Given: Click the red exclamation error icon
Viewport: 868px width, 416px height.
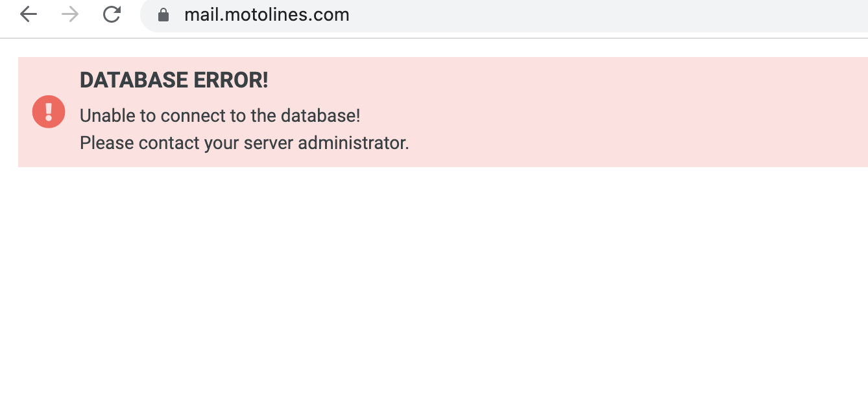Looking at the screenshot, I should click(x=49, y=111).
